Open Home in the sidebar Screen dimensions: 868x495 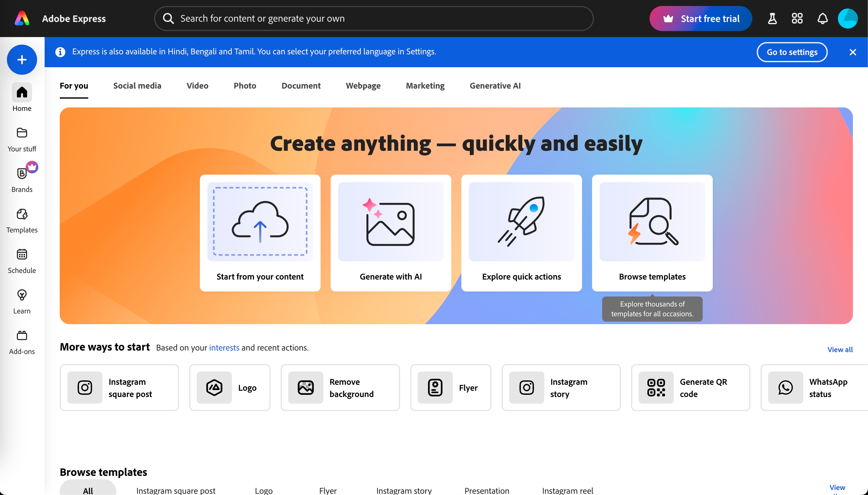(x=22, y=97)
